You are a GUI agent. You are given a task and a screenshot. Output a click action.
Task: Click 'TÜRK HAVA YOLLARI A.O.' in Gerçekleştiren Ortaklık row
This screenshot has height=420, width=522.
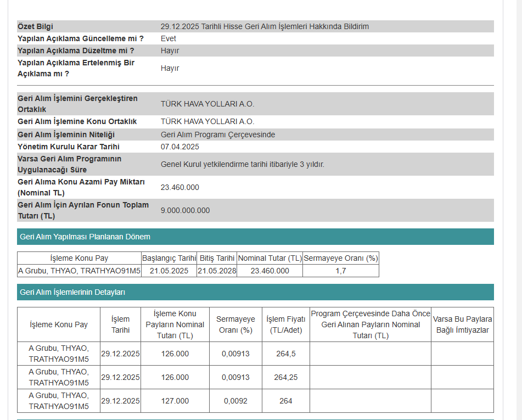pyautogui.click(x=207, y=104)
